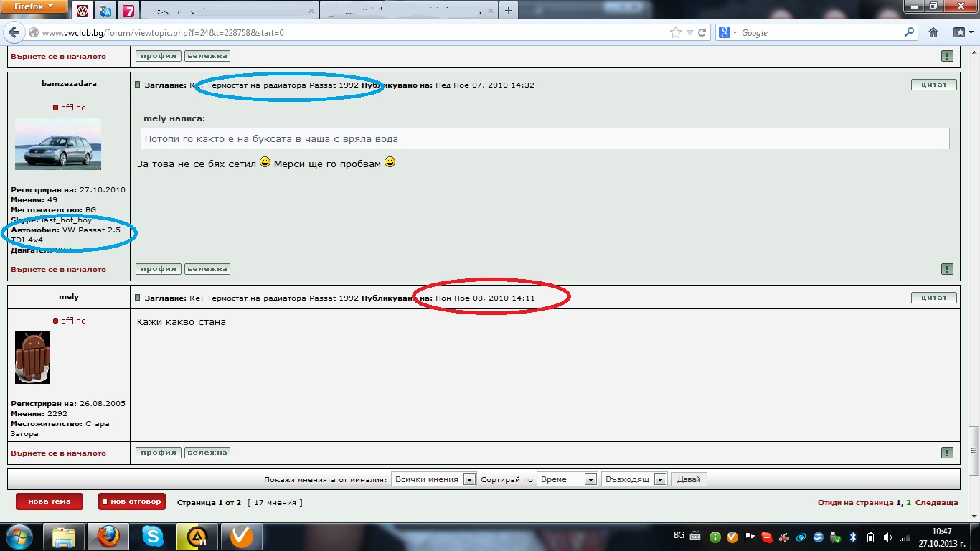Open the Firefox application menu button
The height and width of the screenshot is (551, 980).
coord(34,7)
